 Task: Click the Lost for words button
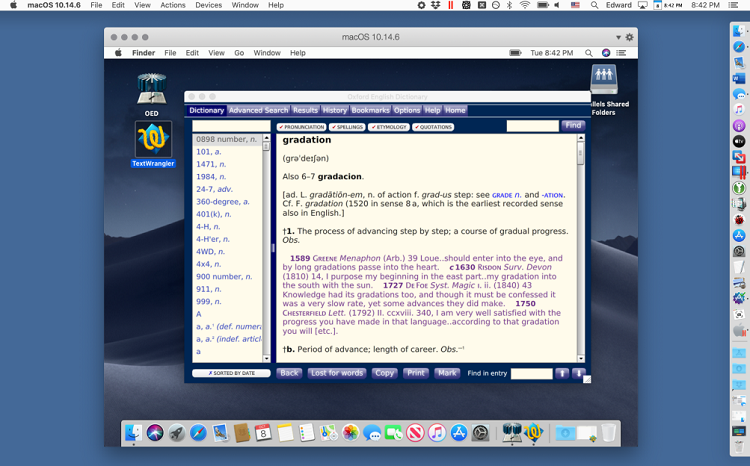coord(337,373)
